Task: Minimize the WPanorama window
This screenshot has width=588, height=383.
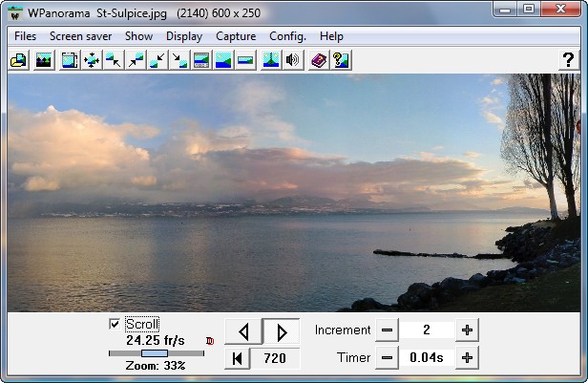Action: pyautogui.click(x=505, y=10)
